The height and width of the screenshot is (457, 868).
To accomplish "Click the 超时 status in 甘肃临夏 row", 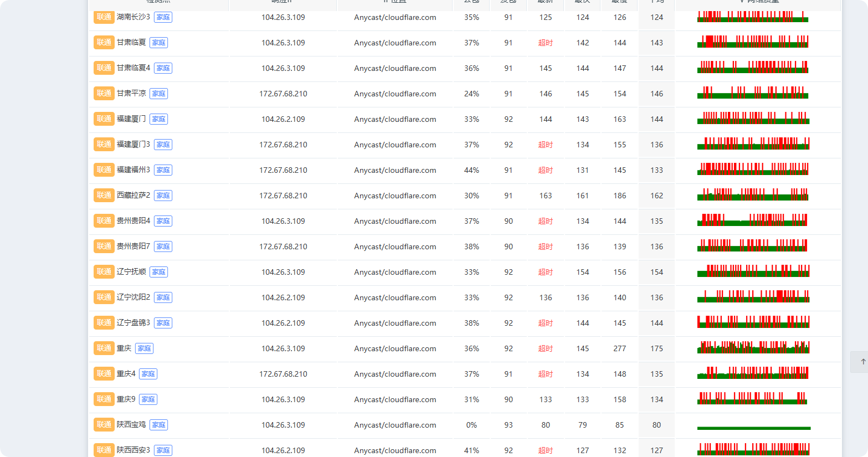I will (546, 43).
